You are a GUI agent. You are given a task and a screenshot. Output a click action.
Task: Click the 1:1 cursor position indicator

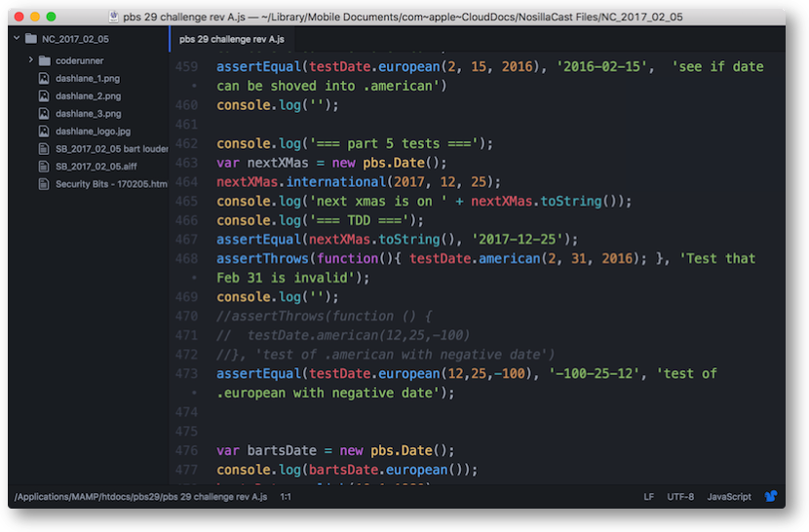(x=286, y=497)
